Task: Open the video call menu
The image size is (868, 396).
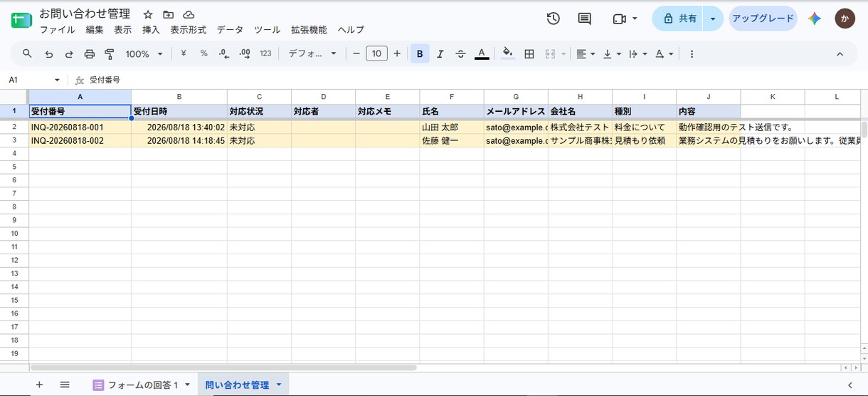Action: 625,19
